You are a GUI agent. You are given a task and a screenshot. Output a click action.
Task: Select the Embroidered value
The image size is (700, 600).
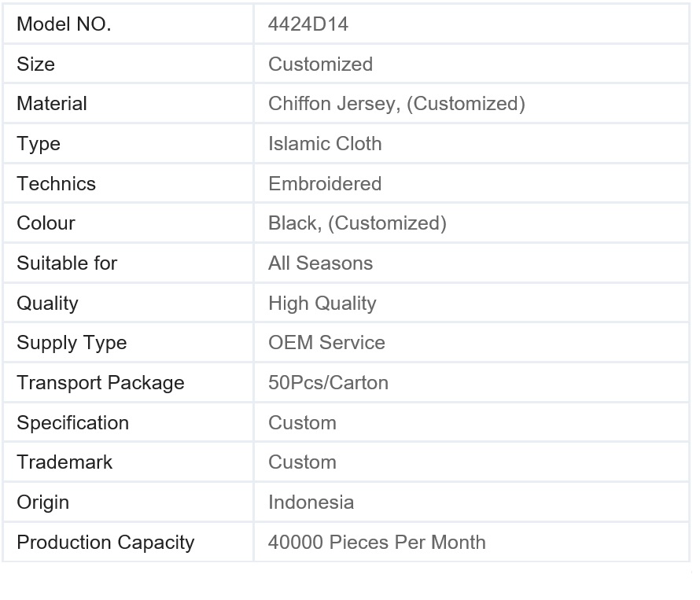click(x=325, y=184)
